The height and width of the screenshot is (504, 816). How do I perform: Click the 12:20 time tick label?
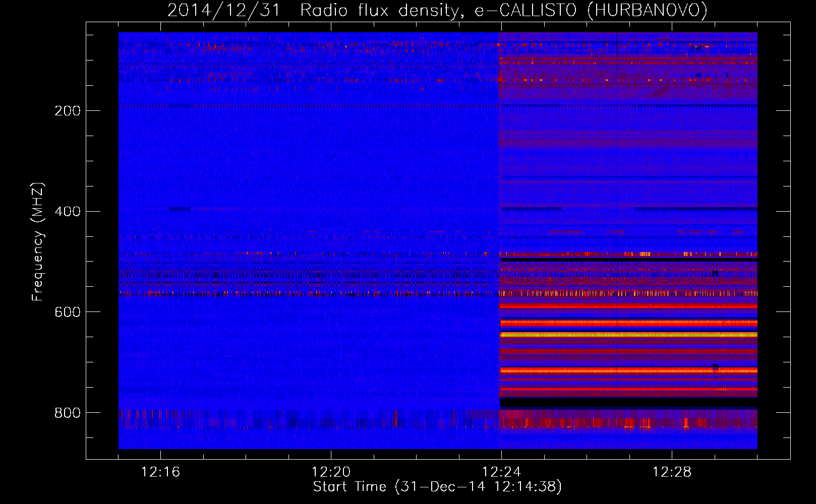point(331,472)
